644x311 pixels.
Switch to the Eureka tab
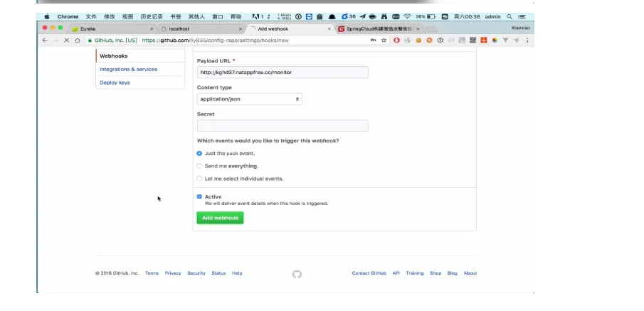[111, 28]
